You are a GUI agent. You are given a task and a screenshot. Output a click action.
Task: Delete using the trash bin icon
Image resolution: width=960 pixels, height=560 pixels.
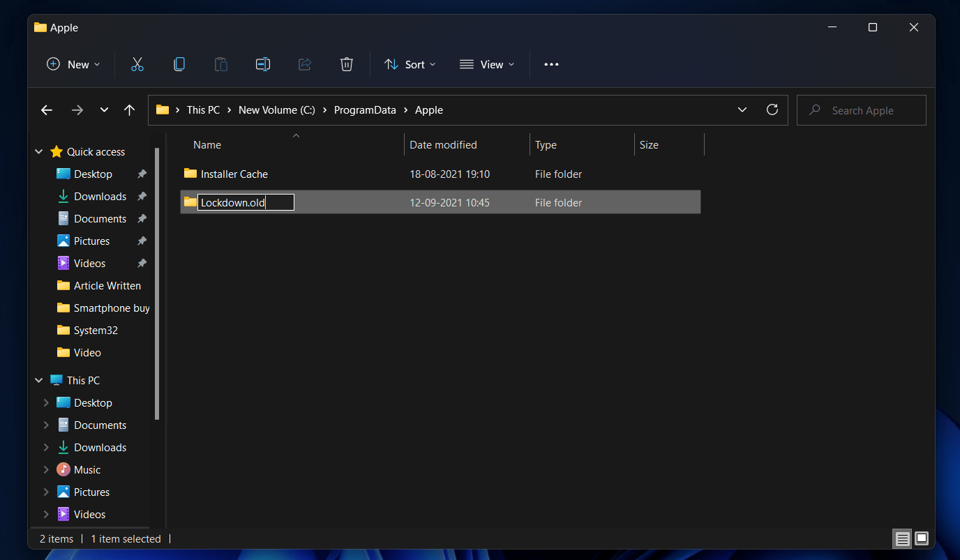(x=346, y=64)
